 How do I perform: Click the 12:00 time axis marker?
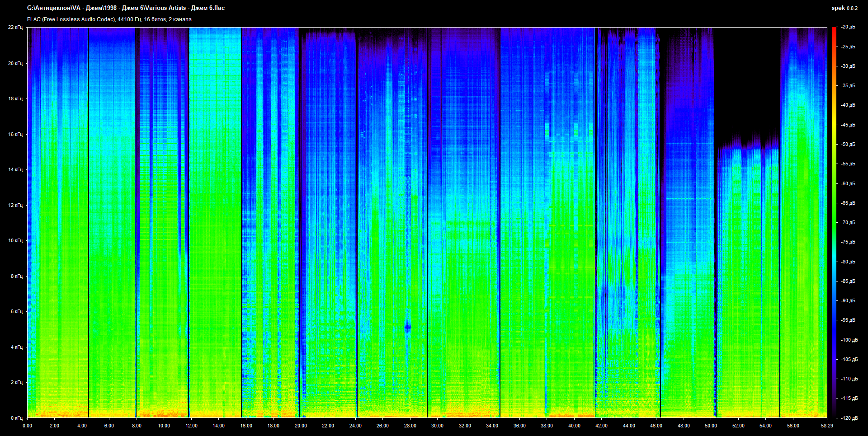tap(191, 426)
